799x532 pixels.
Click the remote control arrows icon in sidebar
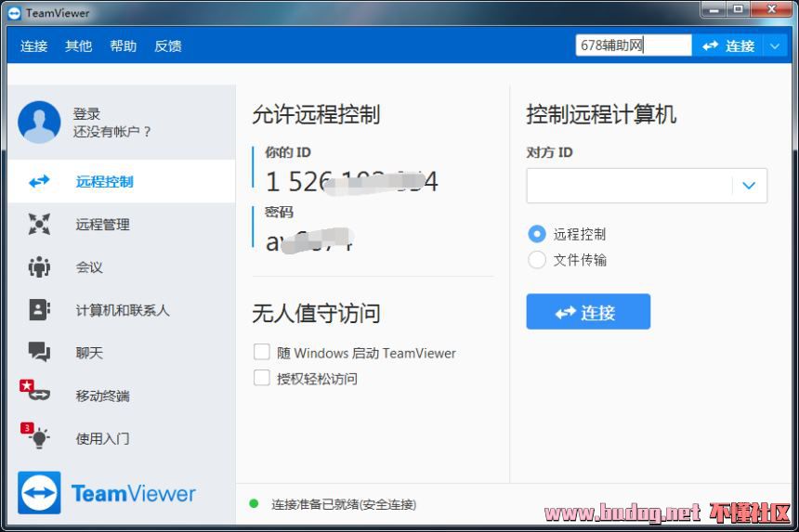pos(39,181)
